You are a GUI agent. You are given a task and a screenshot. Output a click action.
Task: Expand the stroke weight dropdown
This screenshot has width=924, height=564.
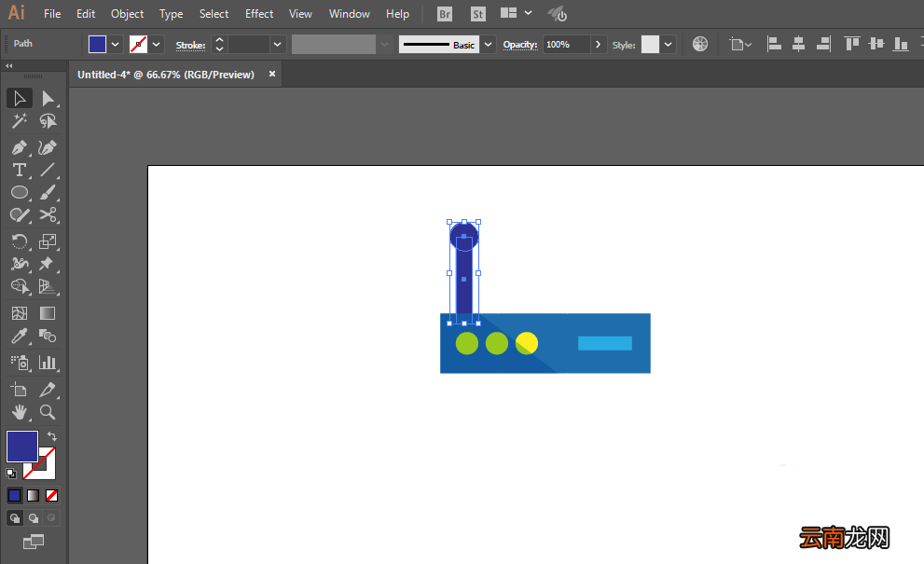(278, 44)
